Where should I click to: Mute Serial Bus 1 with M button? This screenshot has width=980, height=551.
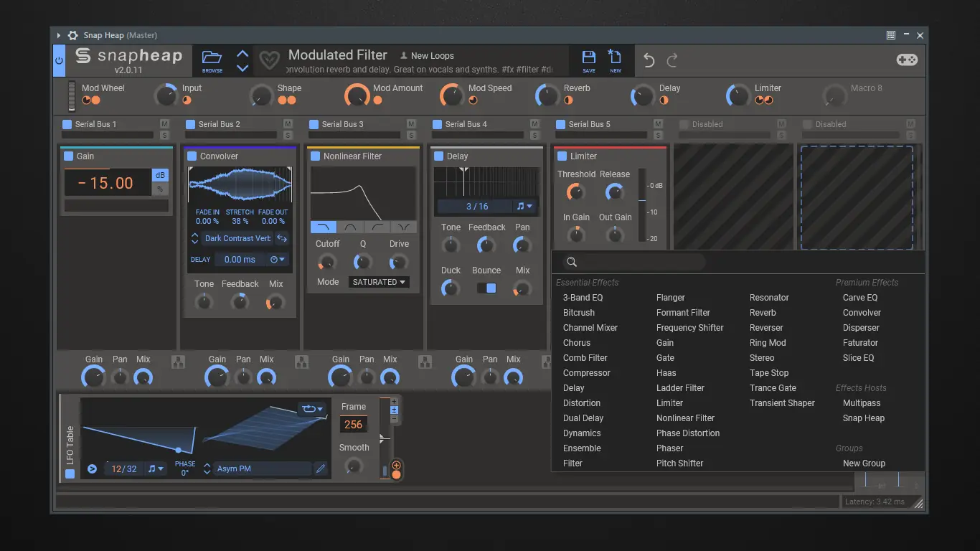pyautogui.click(x=164, y=124)
